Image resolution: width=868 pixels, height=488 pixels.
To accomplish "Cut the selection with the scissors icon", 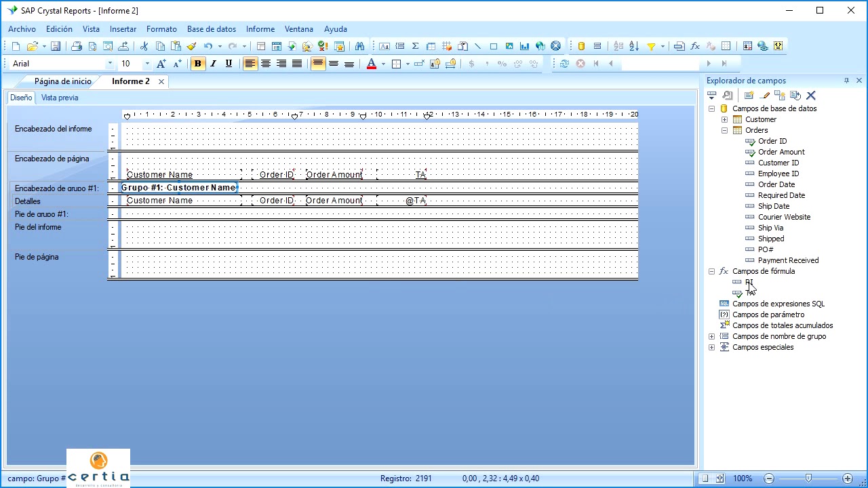I will pos(144,46).
